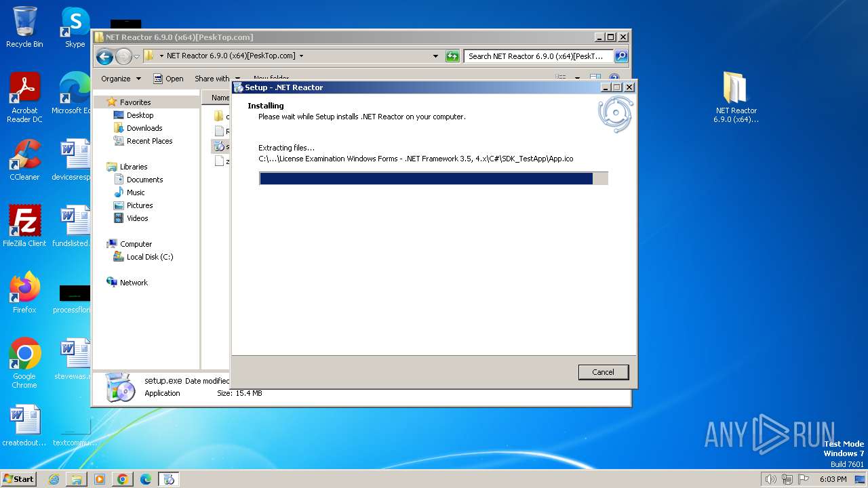
Task: Open Music library
Action: (135, 192)
